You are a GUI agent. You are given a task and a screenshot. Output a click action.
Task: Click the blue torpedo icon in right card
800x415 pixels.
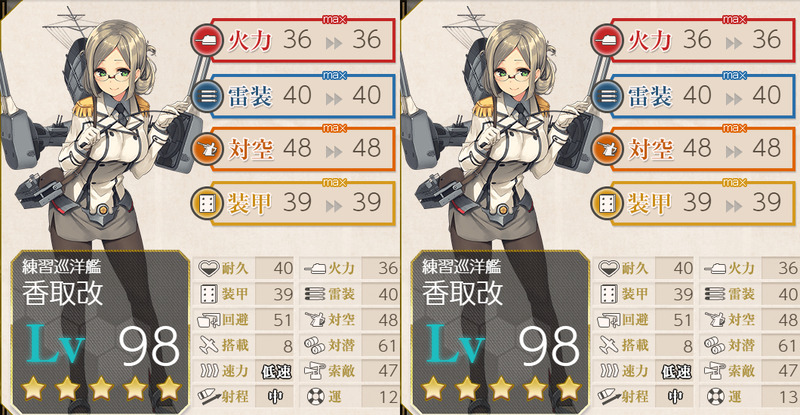click(607, 95)
